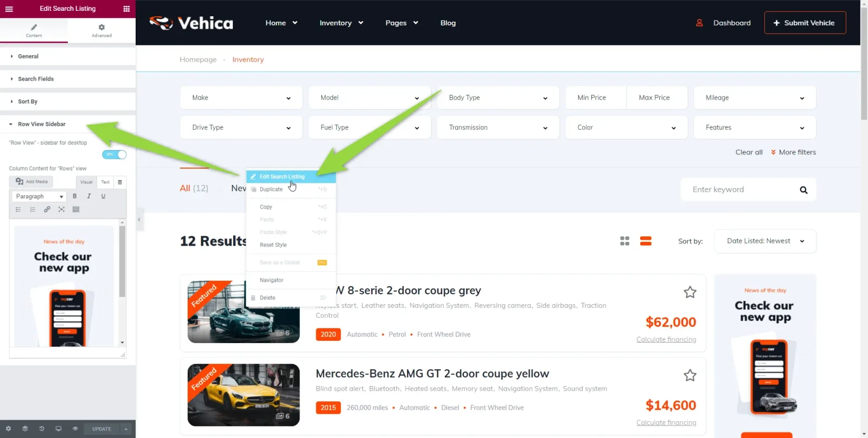Open the Make filter dropdown

(241, 98)
